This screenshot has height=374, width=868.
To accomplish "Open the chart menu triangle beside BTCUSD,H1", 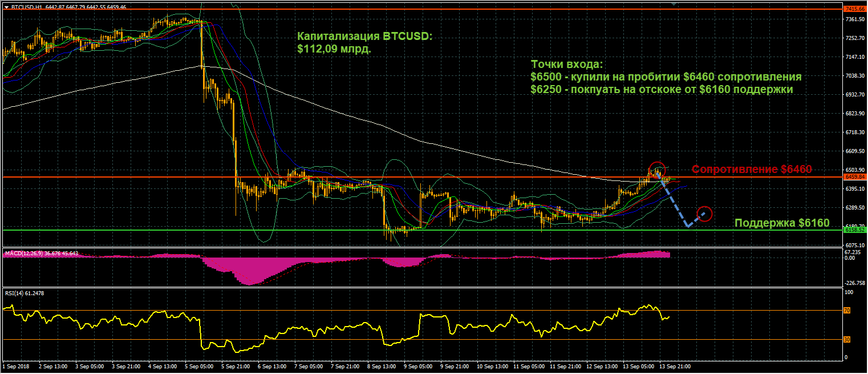I will click(6, 7).
